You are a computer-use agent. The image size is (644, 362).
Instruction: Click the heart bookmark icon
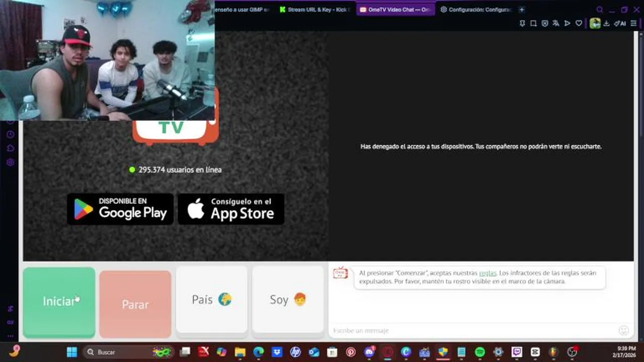(x=579, y=23)
